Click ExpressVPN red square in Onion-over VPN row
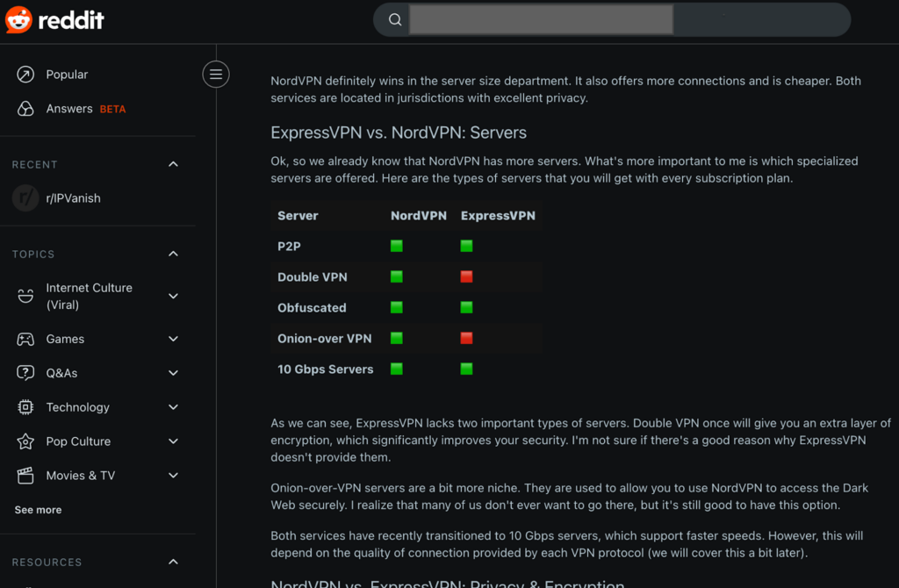The image size is (899, 588). [x=466, y=338]
